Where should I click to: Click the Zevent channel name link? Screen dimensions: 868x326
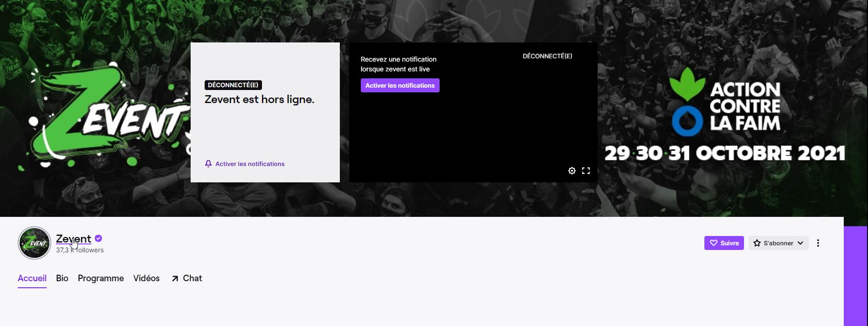pyautogui.click(x=73, y=239)
